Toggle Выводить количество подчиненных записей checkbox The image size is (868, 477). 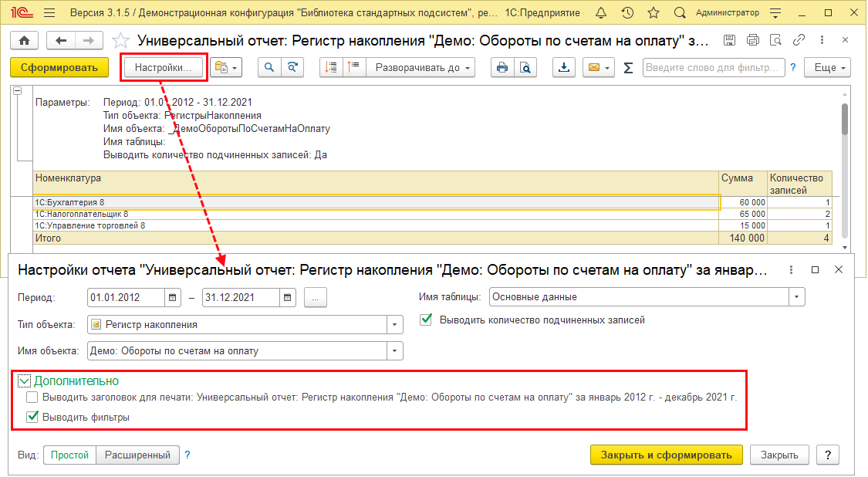coord(426,320)
